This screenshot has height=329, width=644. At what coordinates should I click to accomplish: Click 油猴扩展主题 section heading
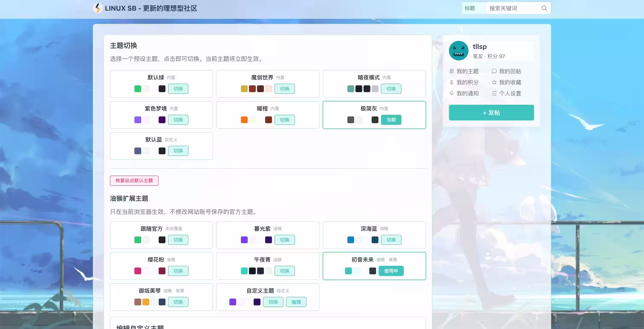pyautogui.click(x=129, y=198)
